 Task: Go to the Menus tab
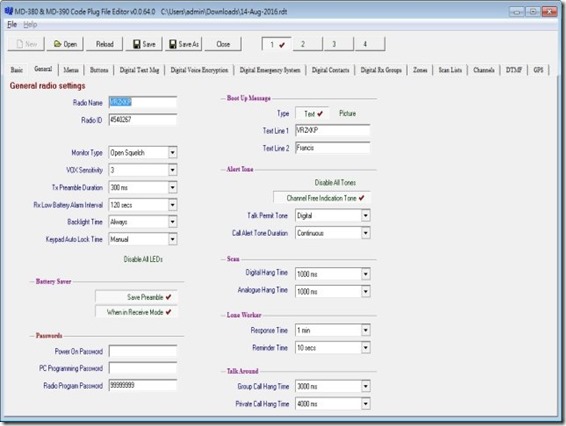point(71,70)
